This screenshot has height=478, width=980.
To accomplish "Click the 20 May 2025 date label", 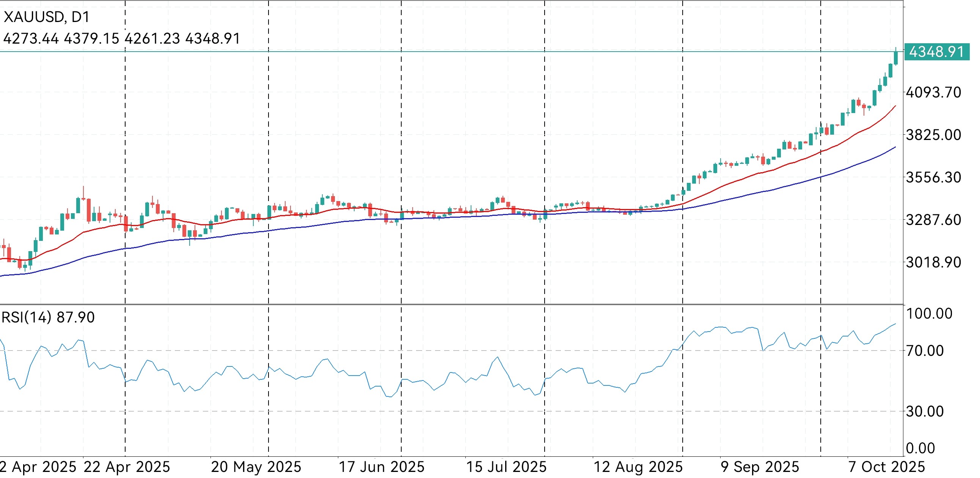I will [256, 467].
